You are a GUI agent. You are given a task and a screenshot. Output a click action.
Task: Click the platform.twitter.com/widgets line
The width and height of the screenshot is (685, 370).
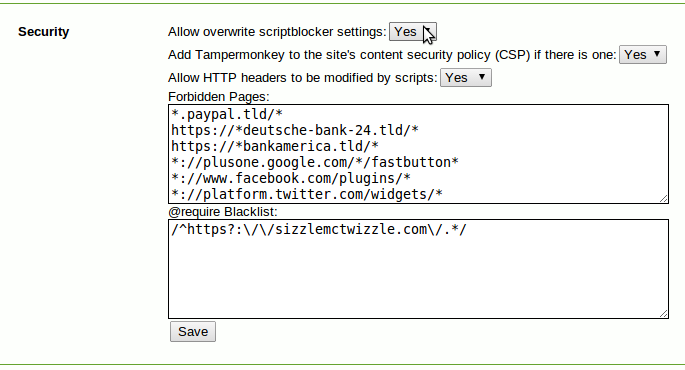pos(307,194)
